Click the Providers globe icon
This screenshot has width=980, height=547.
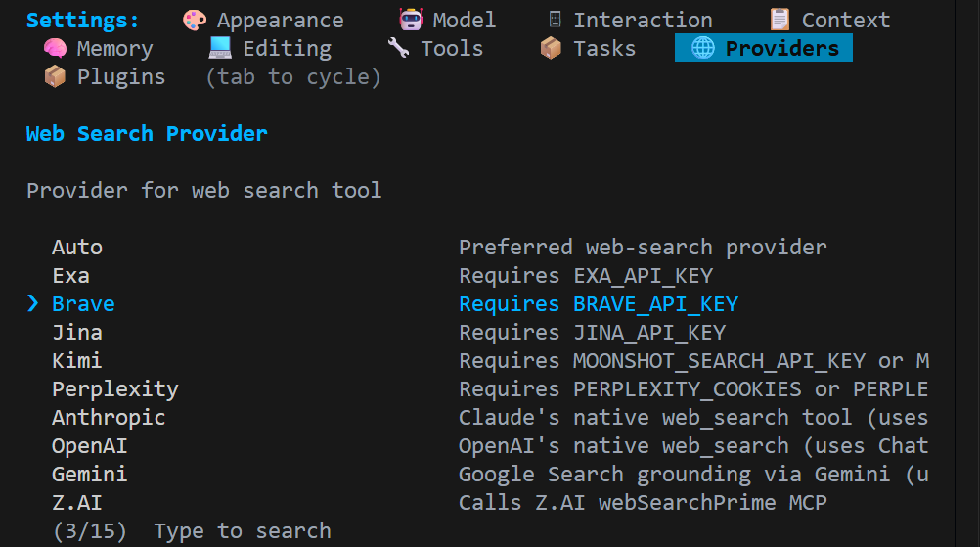coord(703,48)
